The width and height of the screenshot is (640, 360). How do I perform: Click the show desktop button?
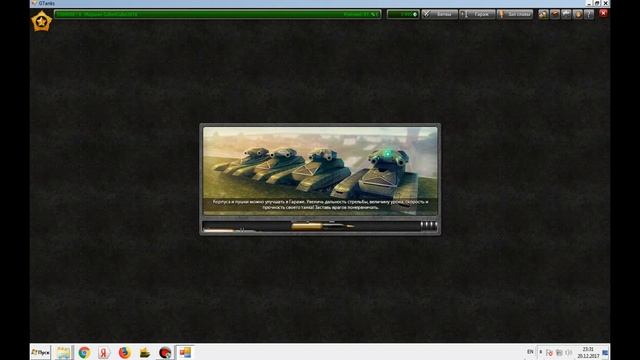point(605,353)
